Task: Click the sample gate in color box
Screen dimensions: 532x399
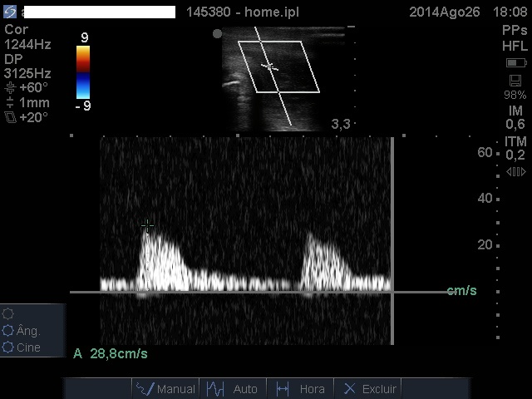Action: point(268,66)
